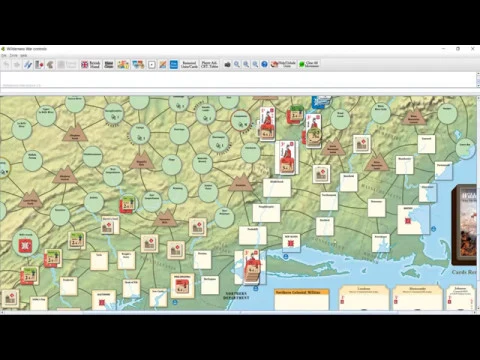
Task: Click the brown horse-head toolbar icon
Action: [x=50, y=64]
